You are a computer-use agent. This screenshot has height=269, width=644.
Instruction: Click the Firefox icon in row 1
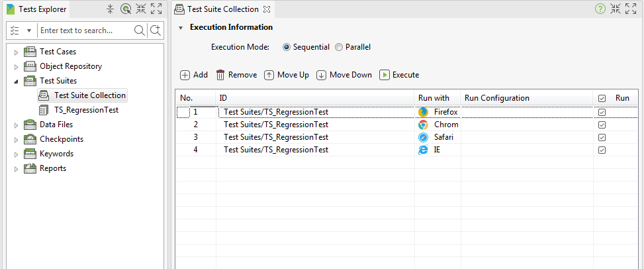coord(423,112)
